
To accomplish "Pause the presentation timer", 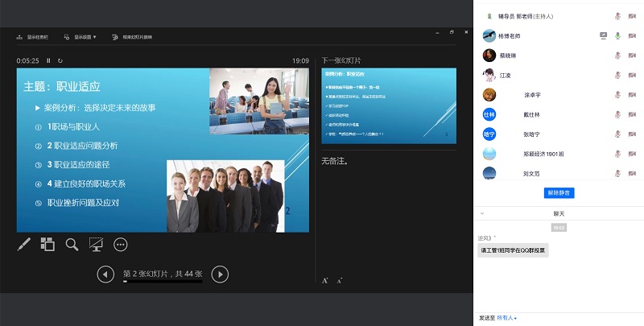I will coord(48,60).
